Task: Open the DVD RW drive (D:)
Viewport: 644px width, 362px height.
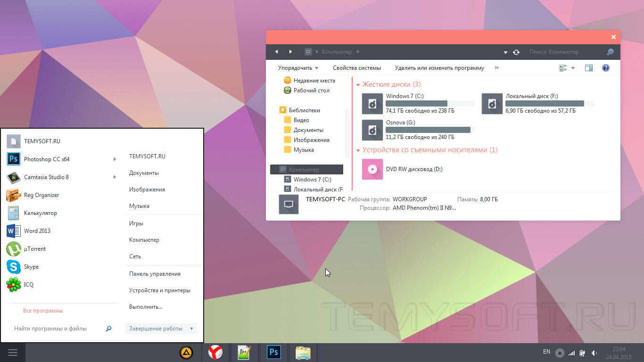Action: pyautogui.click(x=404, y=169)
